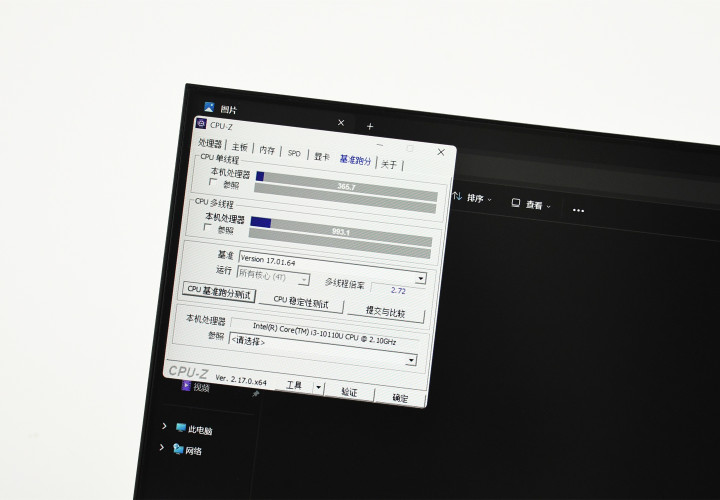Click the single-thread 参照 reference bar
720x500 pixels.
345,198
